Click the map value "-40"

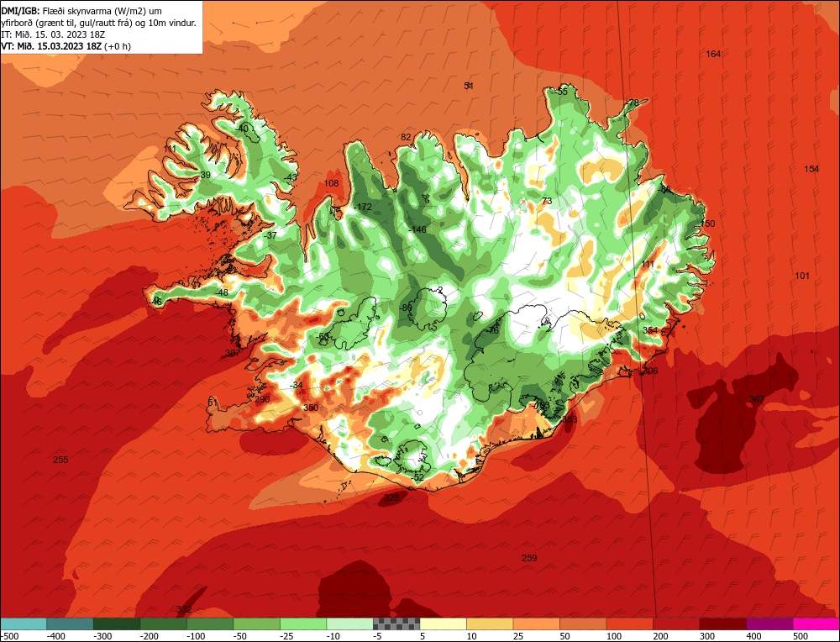(242, 128)
